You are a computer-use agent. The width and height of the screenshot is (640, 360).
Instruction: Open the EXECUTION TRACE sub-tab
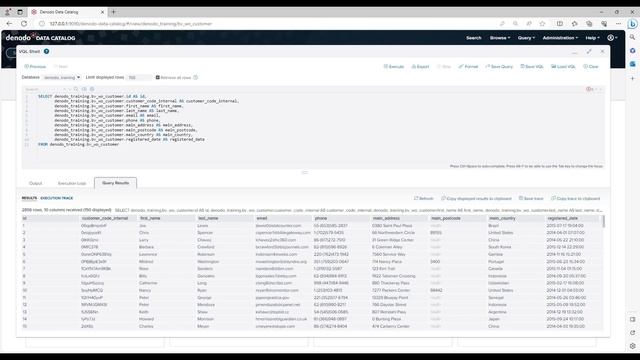coord(57,198)
